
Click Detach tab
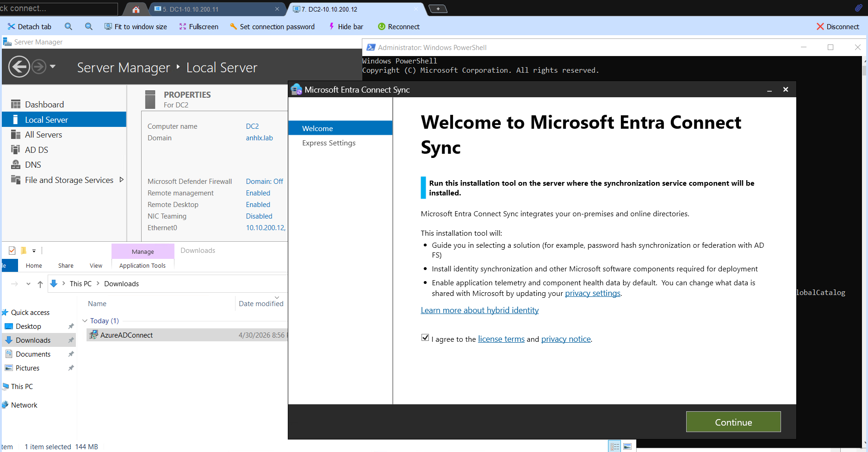30,27
